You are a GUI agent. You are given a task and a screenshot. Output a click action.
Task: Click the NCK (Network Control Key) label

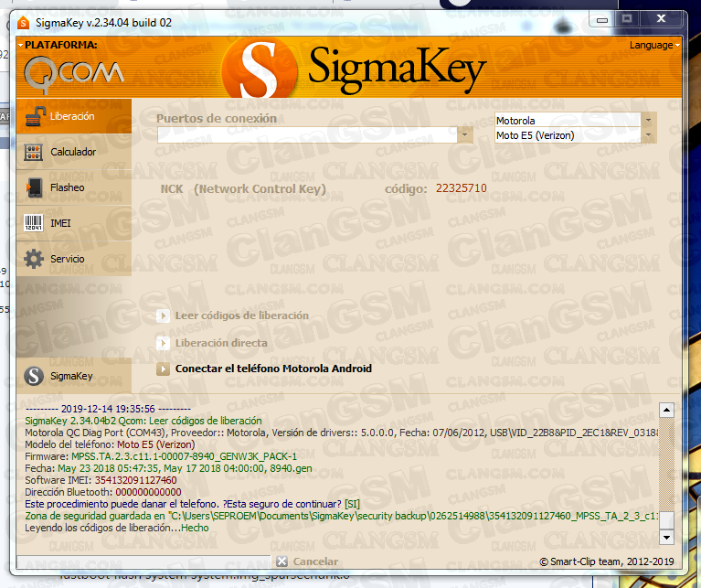pyautogui.click(x=243, y=189)
